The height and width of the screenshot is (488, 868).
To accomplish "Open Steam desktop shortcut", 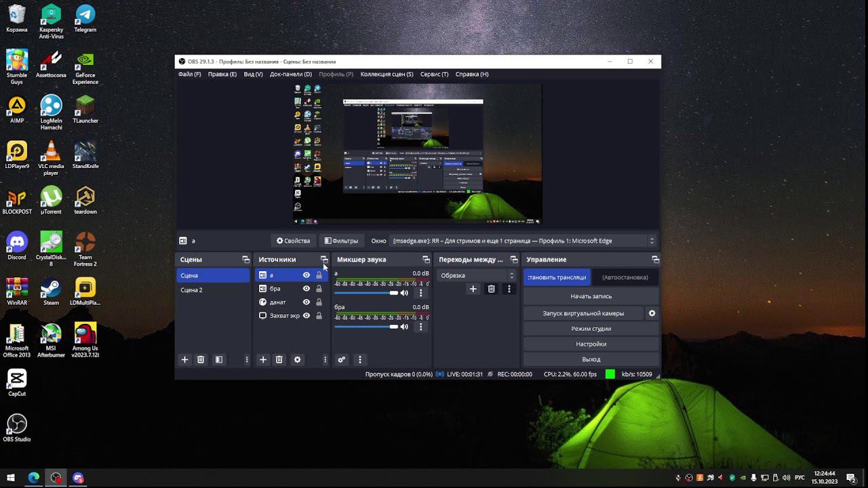I will click(x=51, y=291).
